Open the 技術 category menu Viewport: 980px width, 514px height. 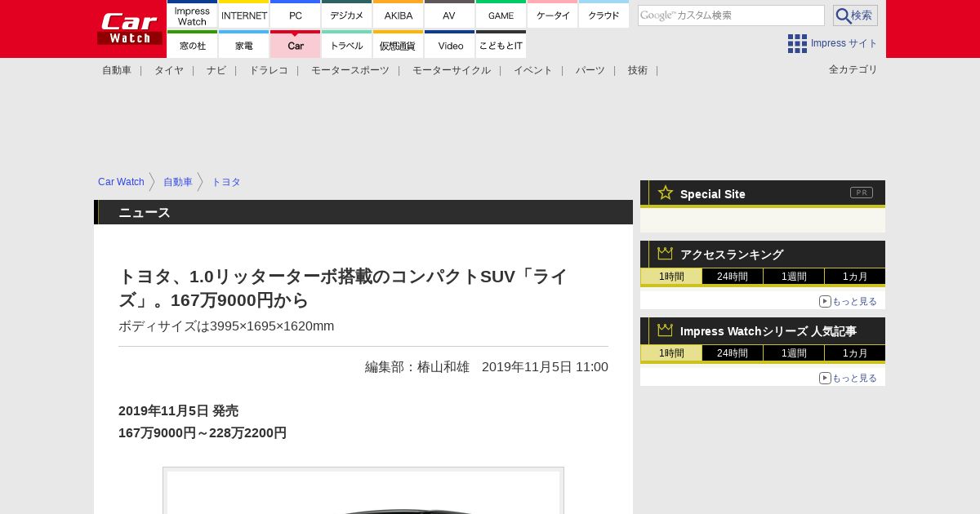click(x=638, y=70)
